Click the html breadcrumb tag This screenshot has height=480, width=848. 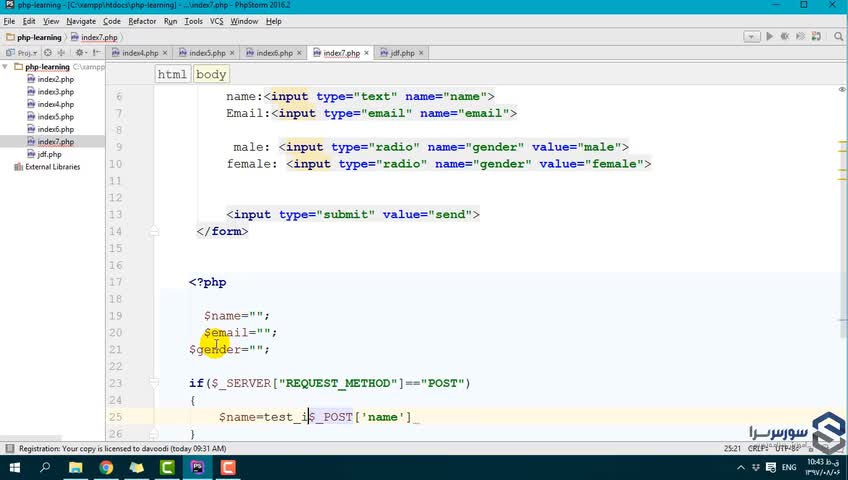tap(172, 74)
